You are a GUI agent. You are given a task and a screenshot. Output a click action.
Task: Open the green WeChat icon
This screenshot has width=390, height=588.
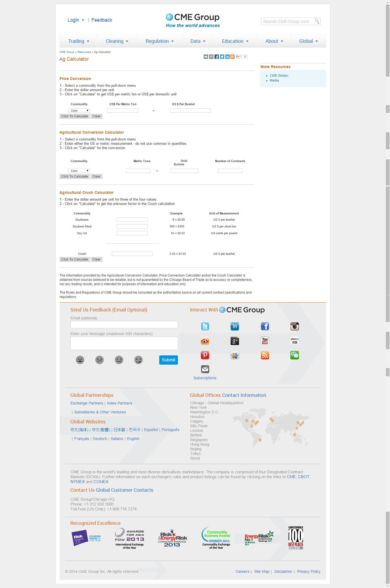coord(295,355)
